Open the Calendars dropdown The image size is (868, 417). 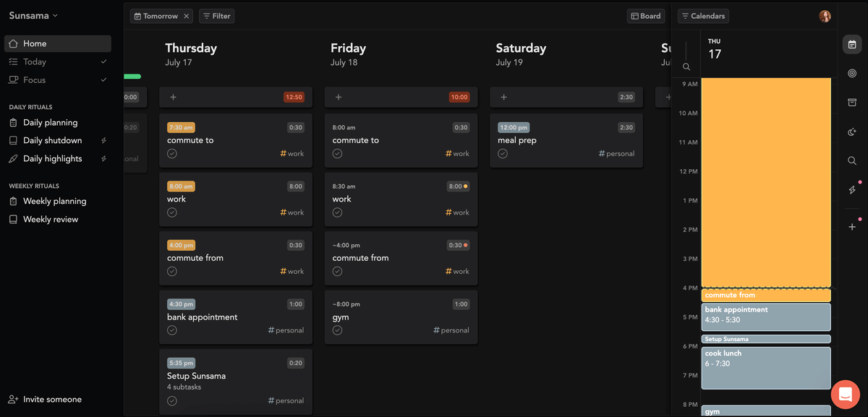[703, 16]
